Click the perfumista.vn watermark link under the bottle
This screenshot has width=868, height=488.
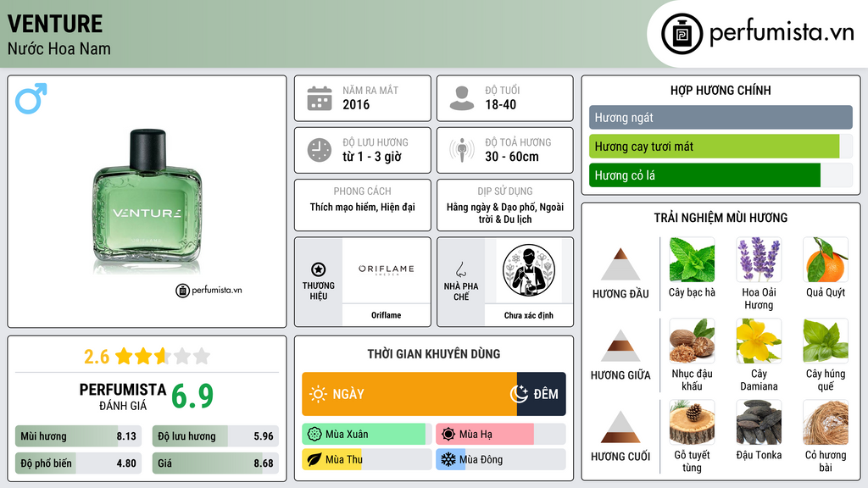209,290
